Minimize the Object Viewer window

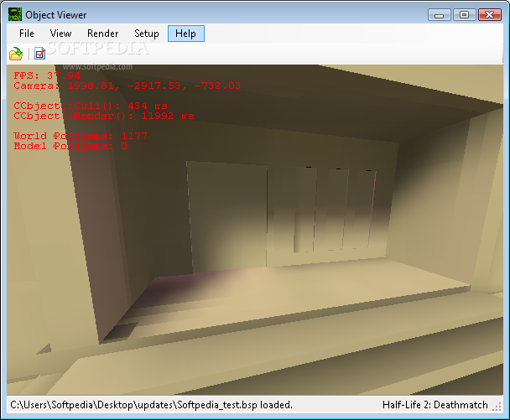439,15
